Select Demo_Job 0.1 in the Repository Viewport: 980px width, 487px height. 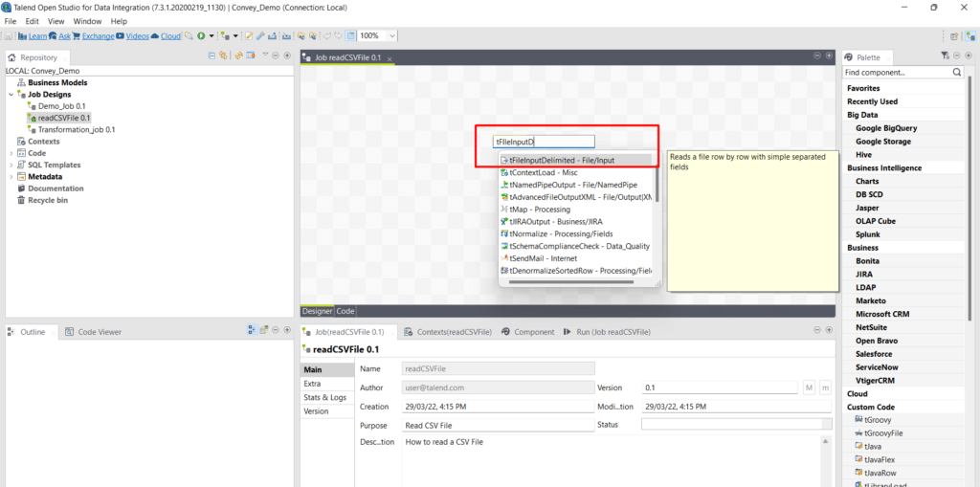click(61, 106)
